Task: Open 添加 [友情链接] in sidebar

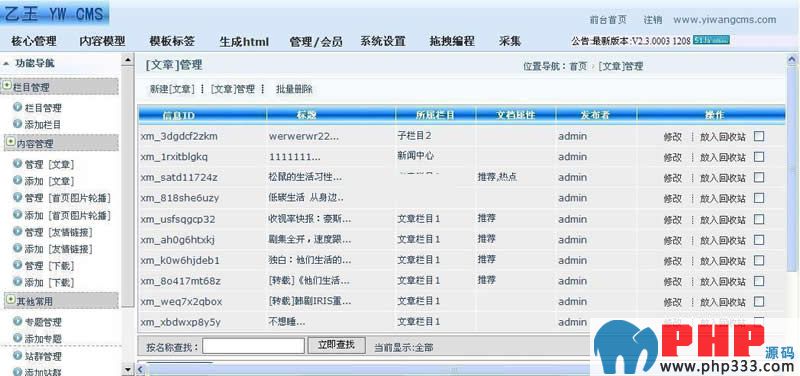Action: [x=59, y=249]
